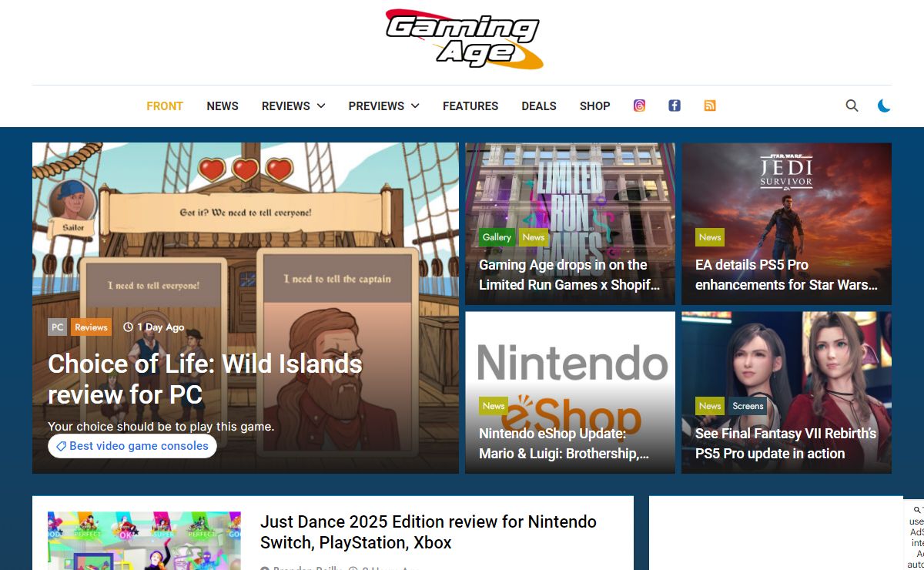The image size is (924, 570).
Task: Select the PC category badge
Action: click(x=57, y=327)
